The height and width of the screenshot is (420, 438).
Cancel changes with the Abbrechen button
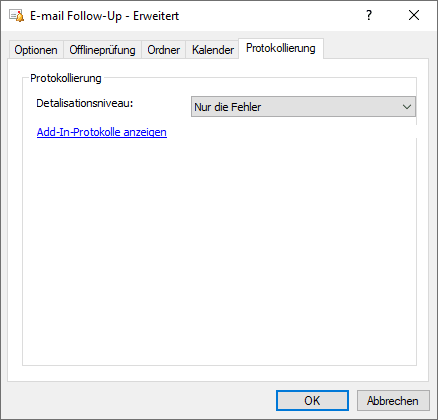point(393,400)
